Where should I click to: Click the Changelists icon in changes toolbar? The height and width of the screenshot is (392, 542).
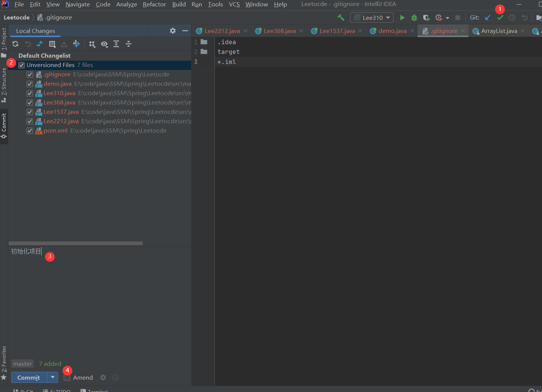coord(52,44)
